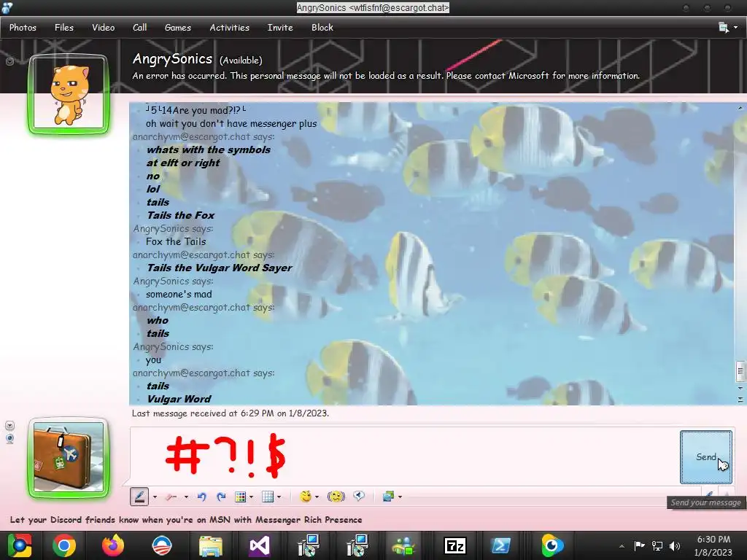
Task: Click the Send button
Action: coord(705,457)
